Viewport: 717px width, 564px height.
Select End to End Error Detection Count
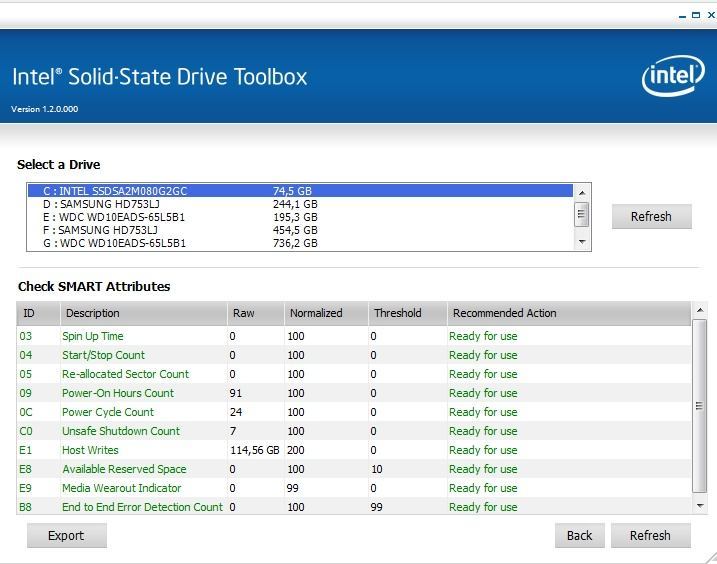click(354, 506)
